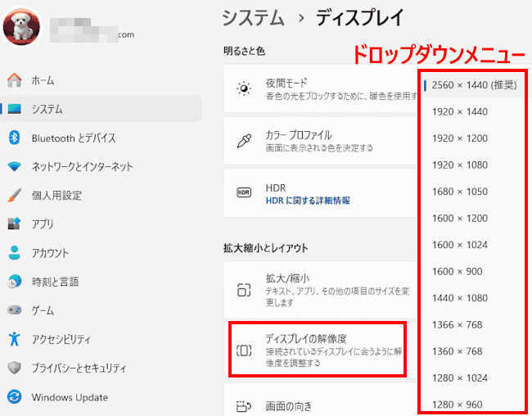Select 1600 × 900 resolution
Image resolution: width=532 pixels, height=416 pixels.
pos(457,271)
